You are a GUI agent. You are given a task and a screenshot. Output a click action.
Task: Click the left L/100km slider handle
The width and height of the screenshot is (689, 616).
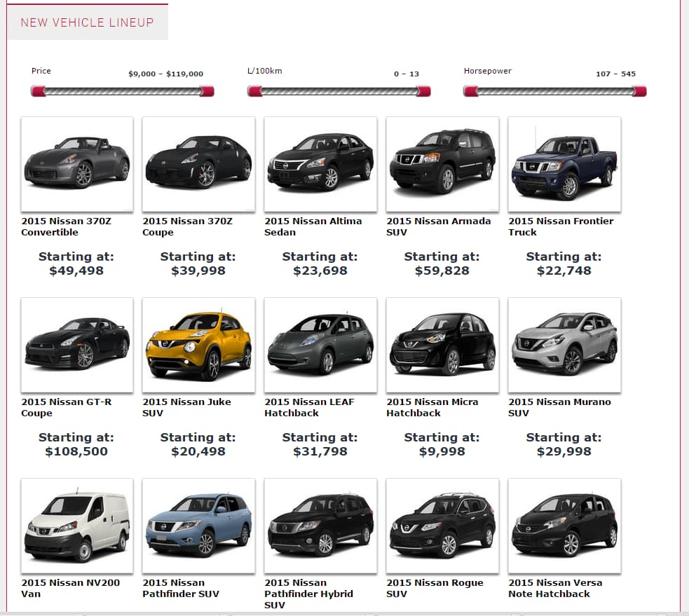coord(257,90)
